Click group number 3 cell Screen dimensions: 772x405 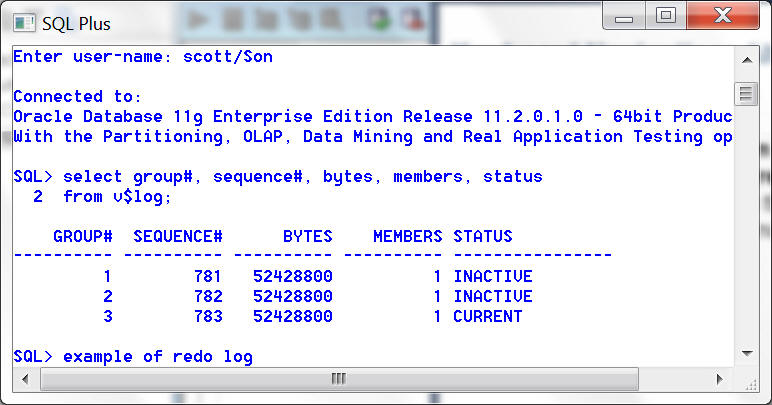[x=107, y=316]
